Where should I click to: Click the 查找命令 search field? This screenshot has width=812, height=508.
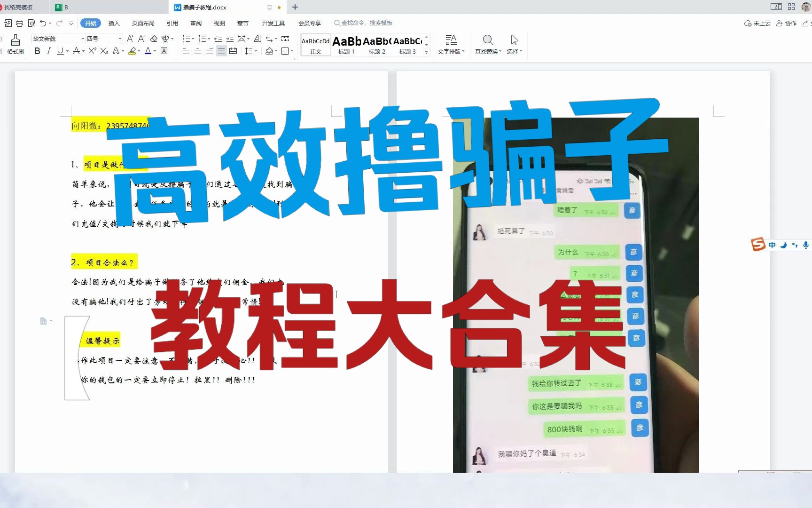pos(364,23)
